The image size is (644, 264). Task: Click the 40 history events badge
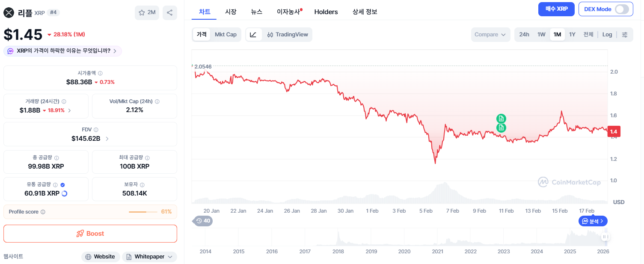pos(203,221)
